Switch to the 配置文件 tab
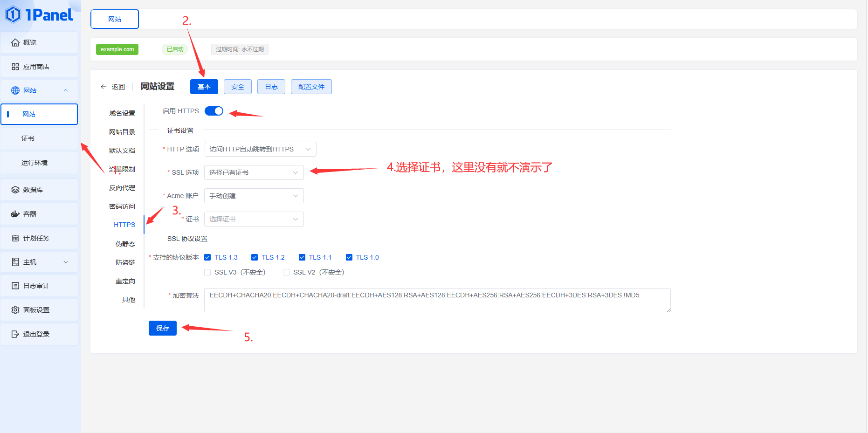868x433 pixels. [311, 87]
